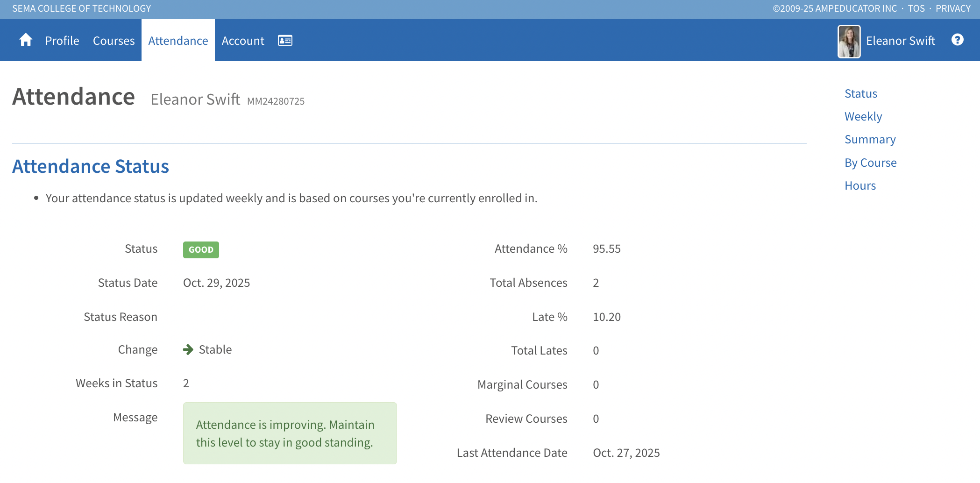980x483 pixels.
Task: View attendance By Course link
Action: [x=870, y=163]
